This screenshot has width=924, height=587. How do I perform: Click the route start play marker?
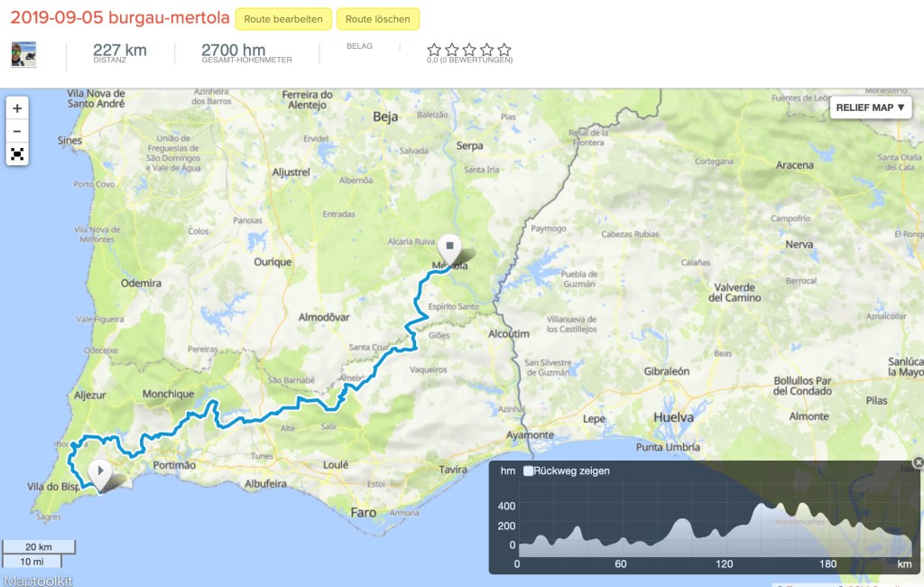tap(99, 470)
